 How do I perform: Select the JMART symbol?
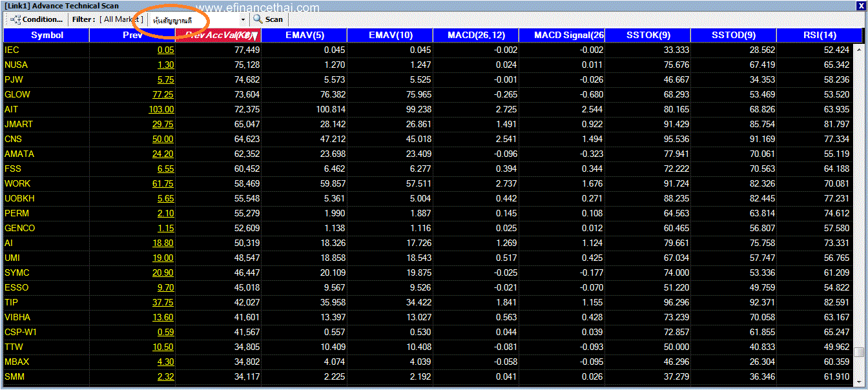click(19, 124)
